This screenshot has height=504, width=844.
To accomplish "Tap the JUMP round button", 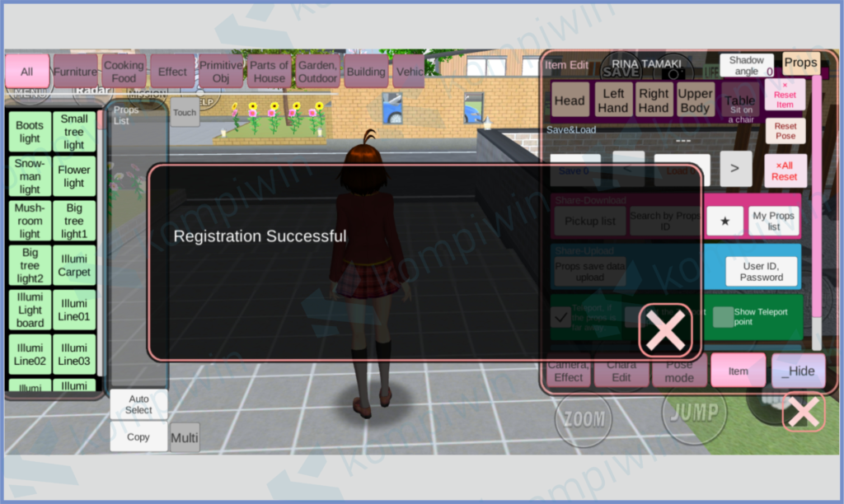I will (694, 413).
